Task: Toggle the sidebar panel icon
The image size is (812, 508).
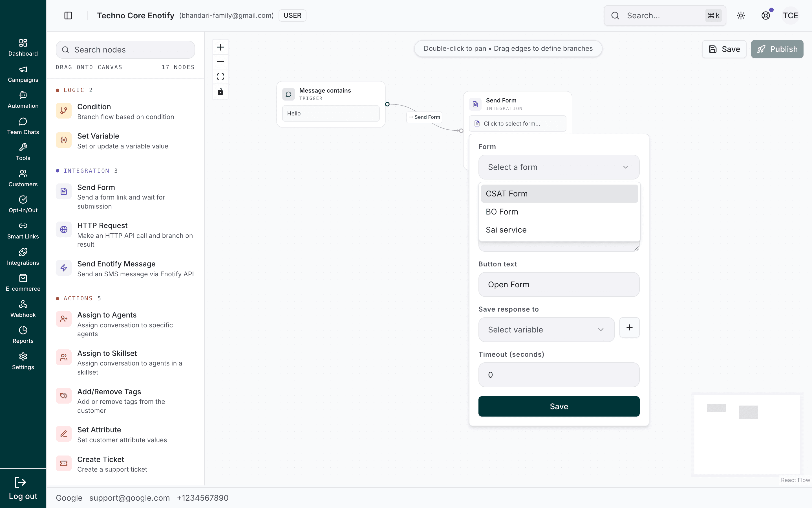Action: (x=68, y=16)
